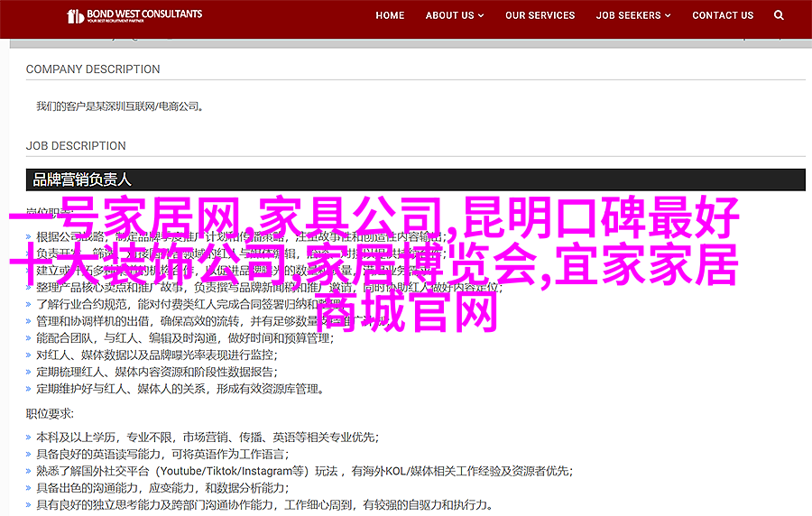The width and height of the screenshot is (812, 516).
Task: Click the COMPANY DESCRIPTION heading
Action: click(93, 69)
